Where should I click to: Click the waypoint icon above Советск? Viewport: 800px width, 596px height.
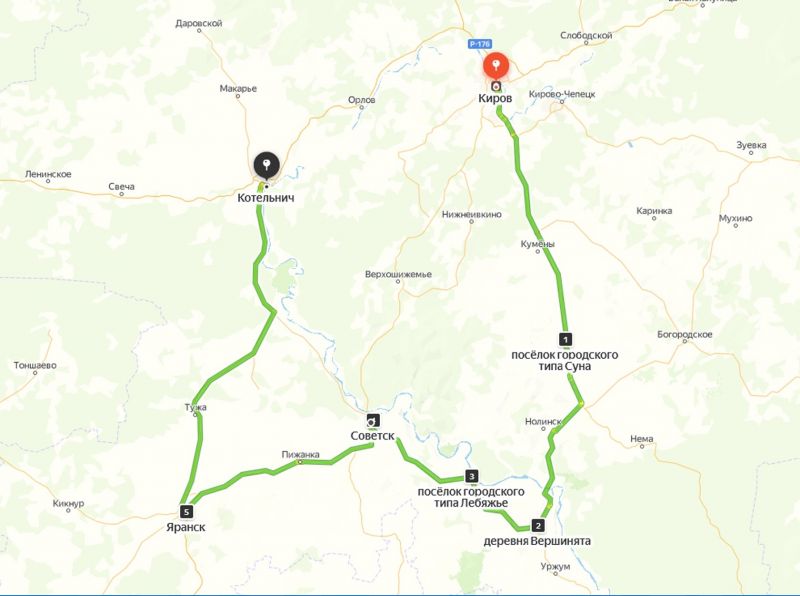[373, 420]
